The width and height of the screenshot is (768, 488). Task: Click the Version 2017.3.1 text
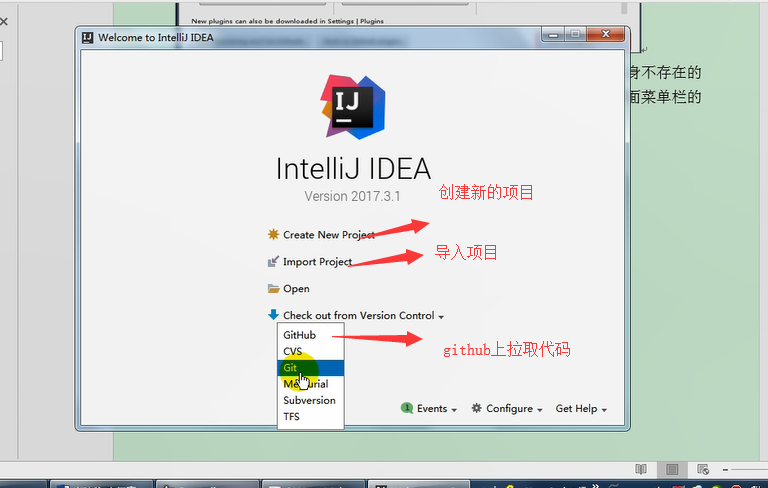pos(352,196)
